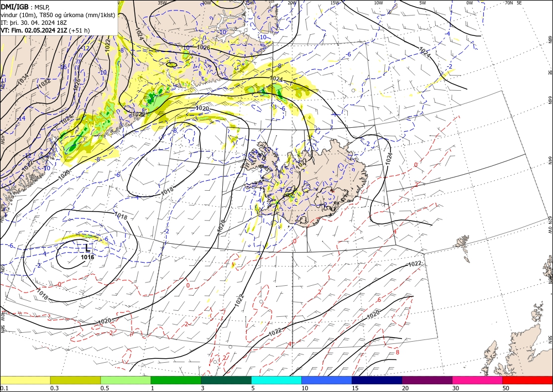Click the '70N' latitude label

click(509, 3)
